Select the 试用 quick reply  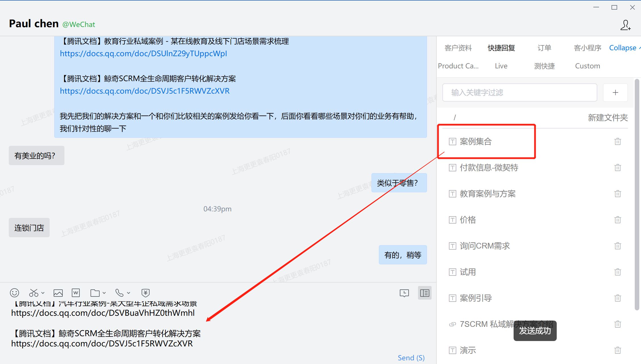point(468,272)
